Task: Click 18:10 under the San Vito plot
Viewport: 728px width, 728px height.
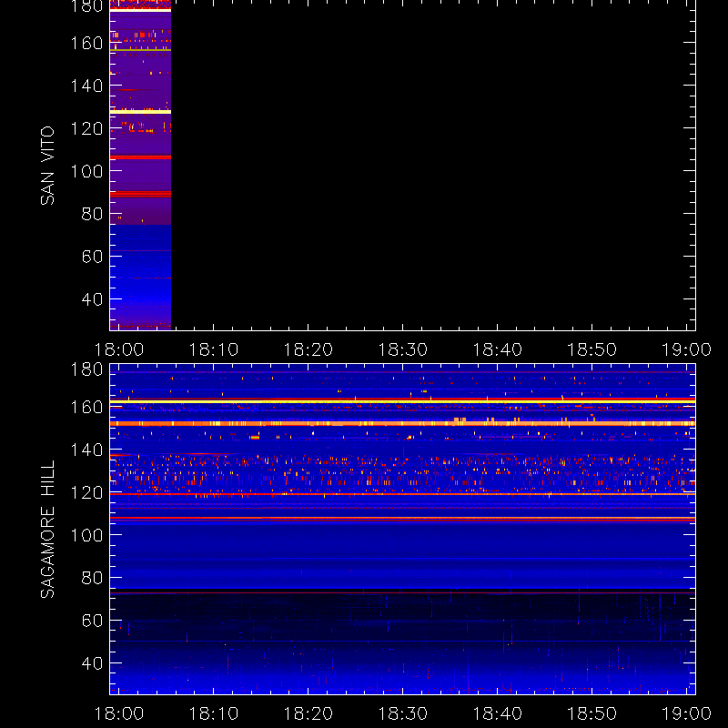Action: pos(214,349)
